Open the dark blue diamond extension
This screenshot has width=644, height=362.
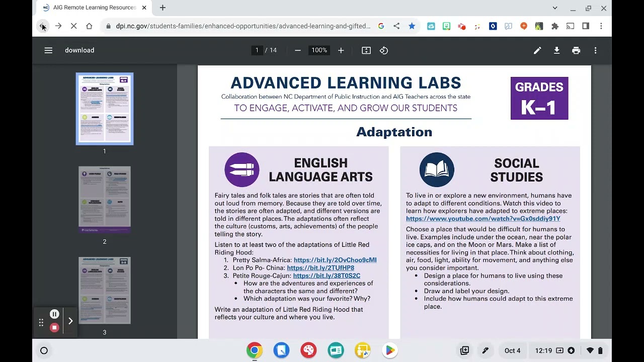493,26
